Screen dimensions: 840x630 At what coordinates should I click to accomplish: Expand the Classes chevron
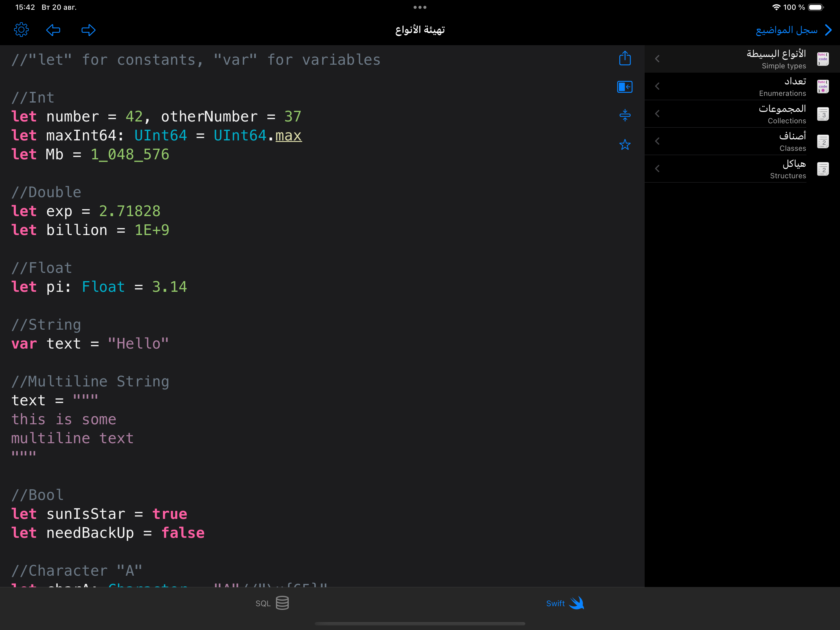(x=657, y=141)
